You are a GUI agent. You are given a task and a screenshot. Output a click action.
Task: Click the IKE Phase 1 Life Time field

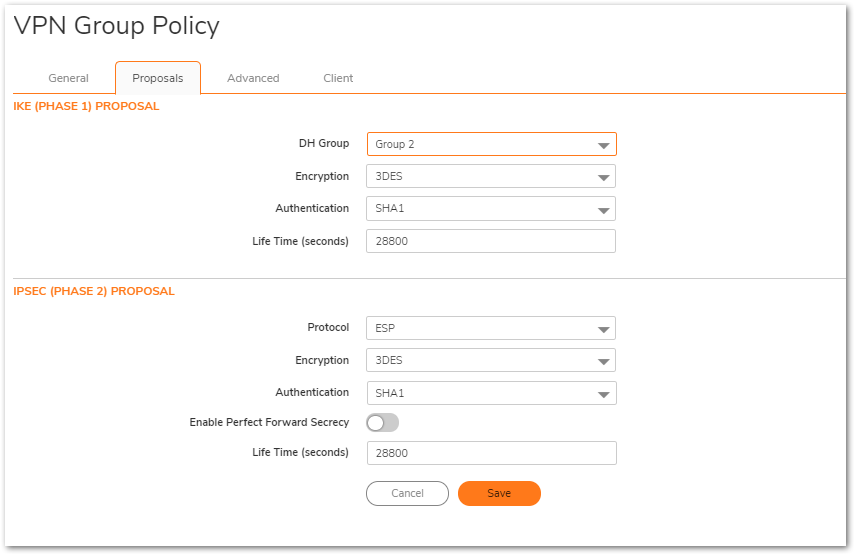[491, 241]
